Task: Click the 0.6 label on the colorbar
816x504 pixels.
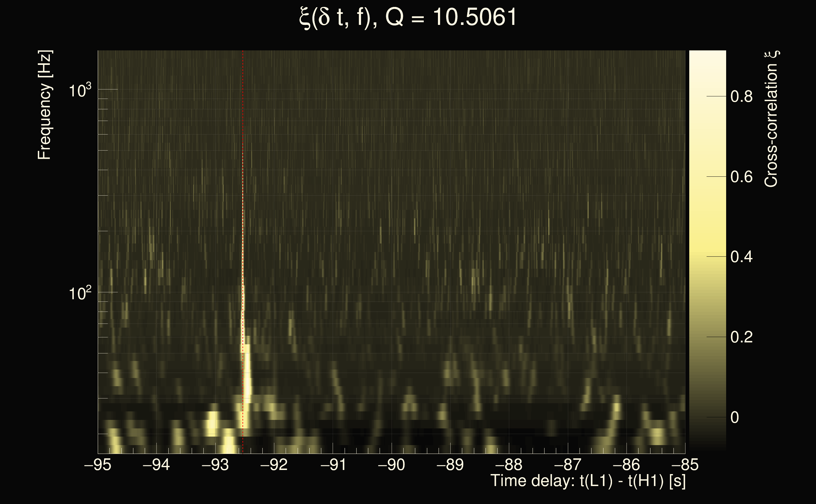Action: pyautogui.click(x=741, y=177)
